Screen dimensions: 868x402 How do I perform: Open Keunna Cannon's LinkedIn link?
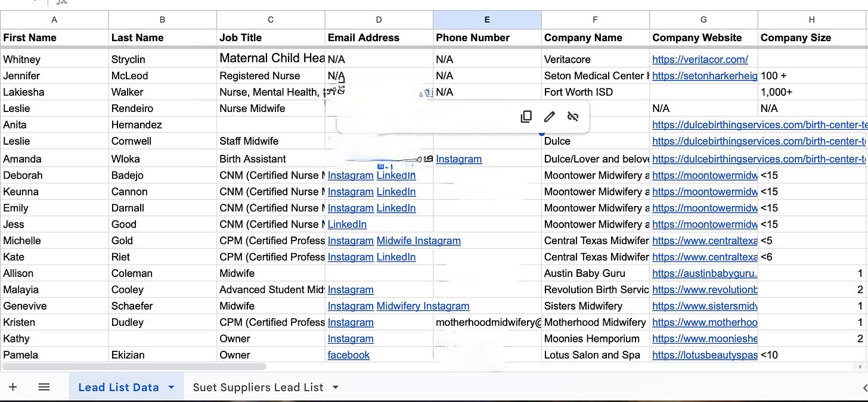(396, 192)
